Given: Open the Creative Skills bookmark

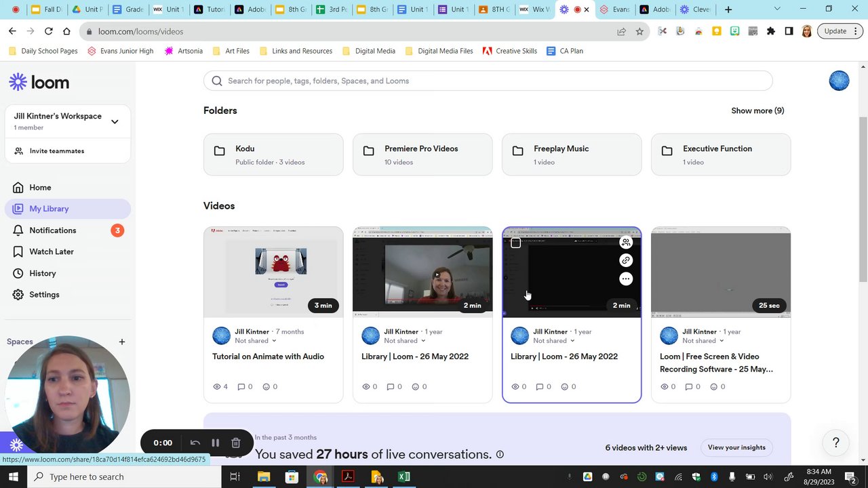Looking at the screenshot, I should click(x=510, y=51).
